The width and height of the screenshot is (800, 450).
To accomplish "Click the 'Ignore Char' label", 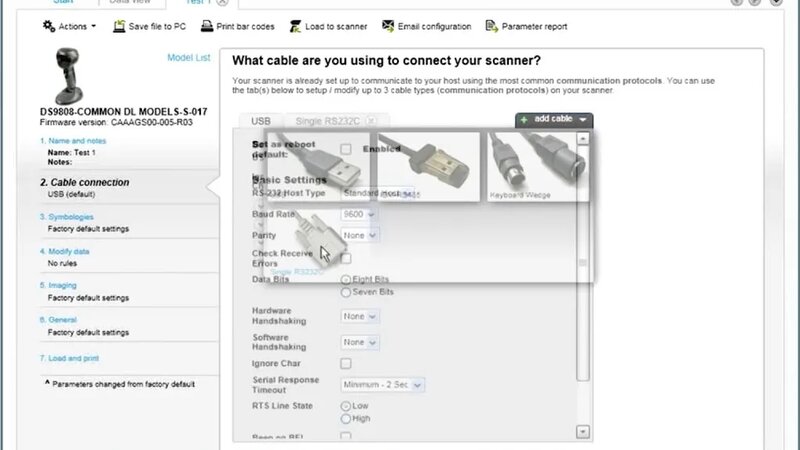I will tap(276, 363).
